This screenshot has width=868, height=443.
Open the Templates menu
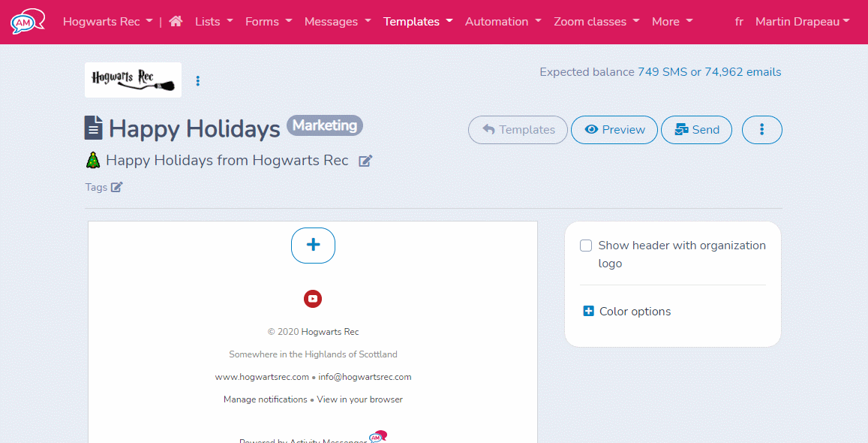coord(418,22)
